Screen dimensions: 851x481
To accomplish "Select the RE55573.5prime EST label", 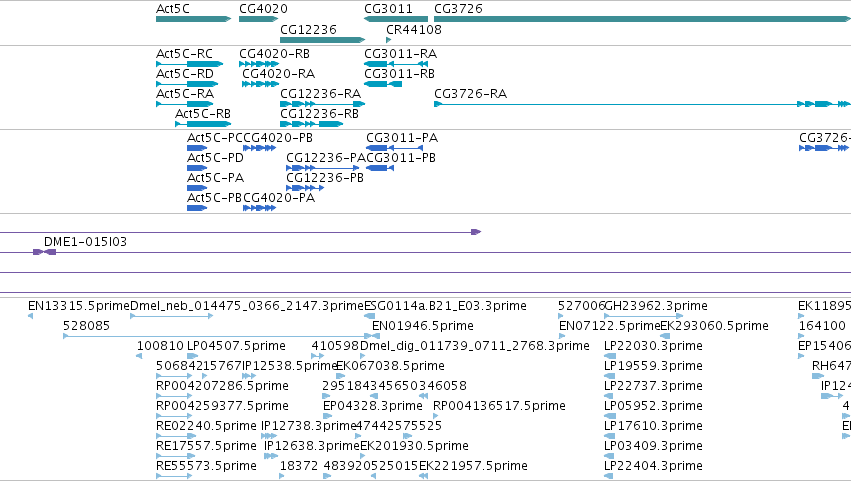I will tap(206, 466).
